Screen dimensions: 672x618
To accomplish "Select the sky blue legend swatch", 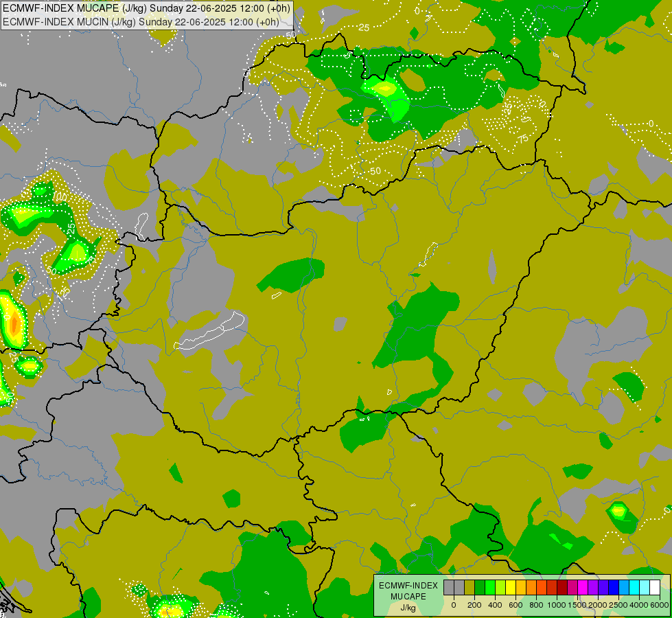I will (625, 587).
